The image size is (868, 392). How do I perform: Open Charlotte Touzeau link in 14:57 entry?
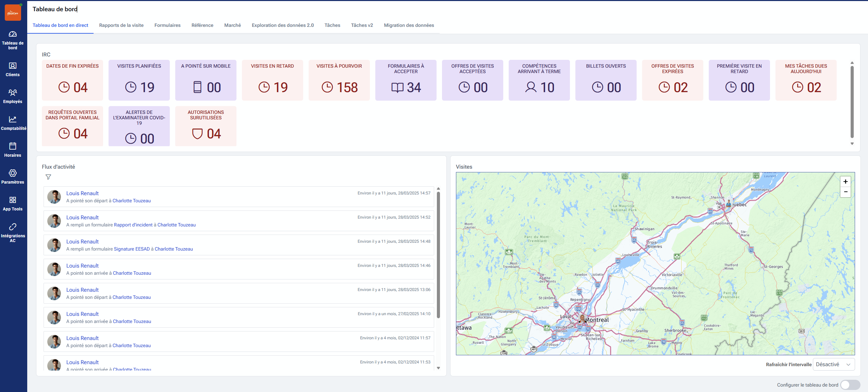132,201
